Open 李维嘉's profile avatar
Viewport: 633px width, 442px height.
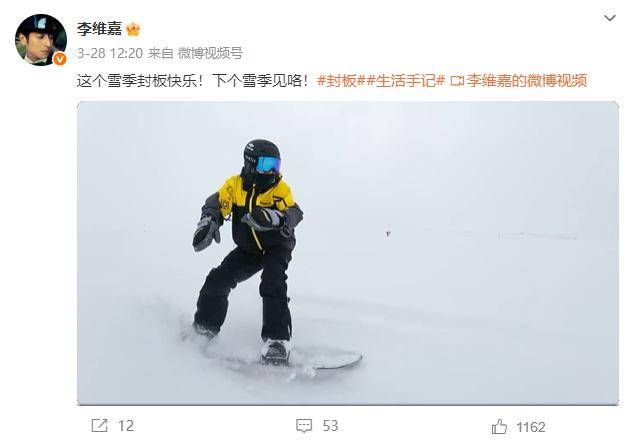pos(41,40)
